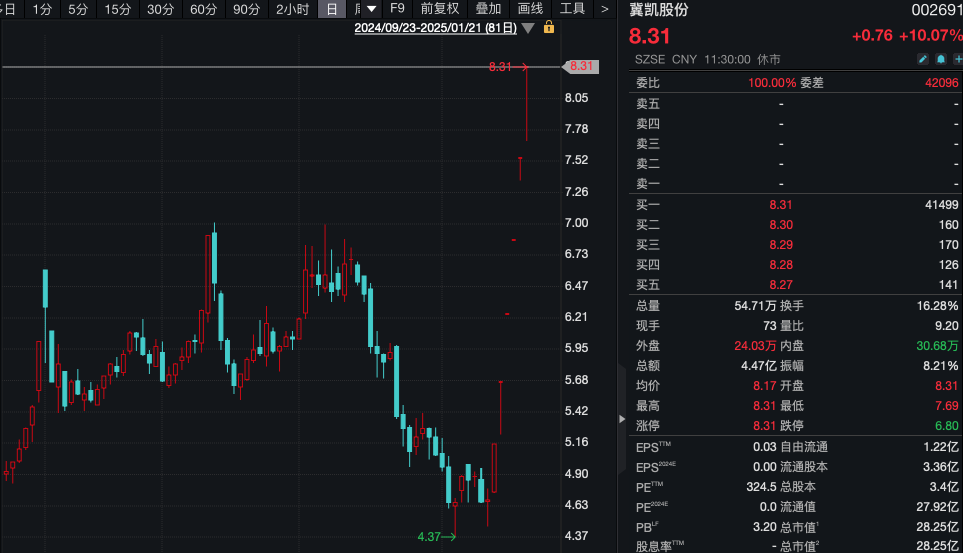Select the 日 daily period tab
The width and height of the screenshot is (963, 553).
332,9
